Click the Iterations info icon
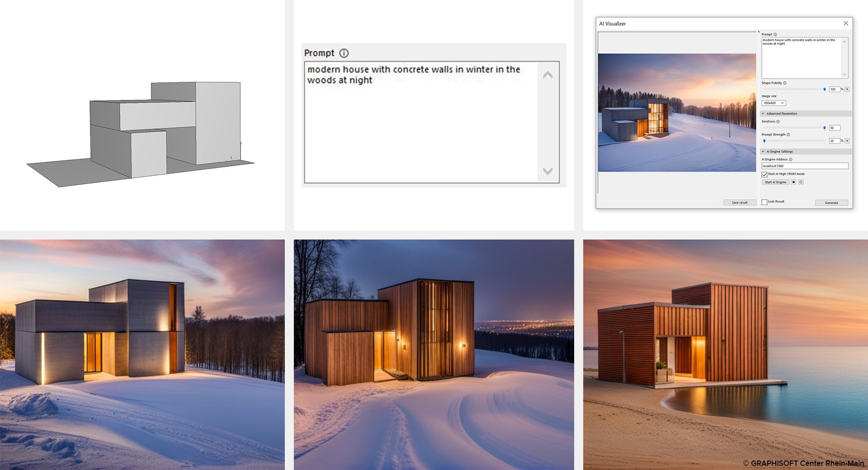Viewport: 868px width, 470px height. coord(778,122)
